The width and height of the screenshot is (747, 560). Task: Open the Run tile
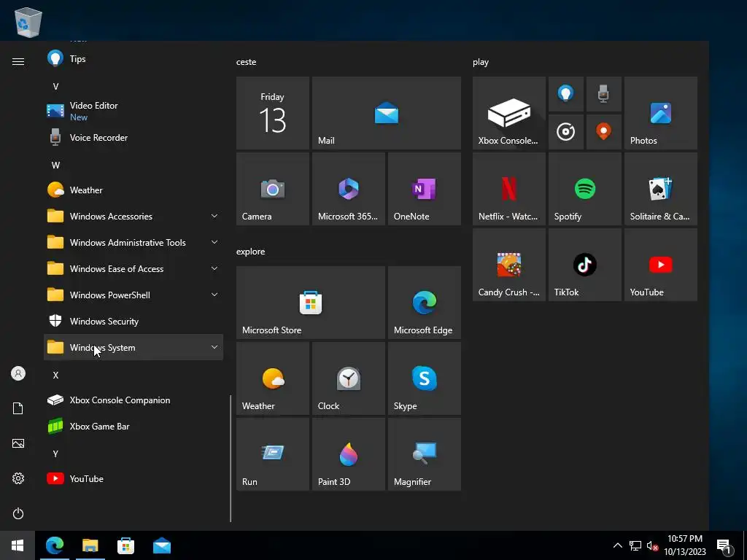[x=273, y=454]
